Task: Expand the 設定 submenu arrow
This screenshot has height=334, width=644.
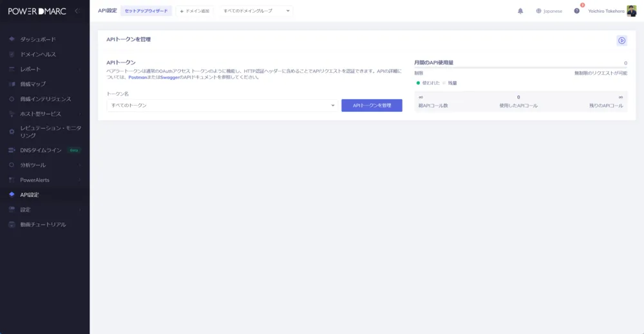Action: pyautogui.click(x=80, y=209)
